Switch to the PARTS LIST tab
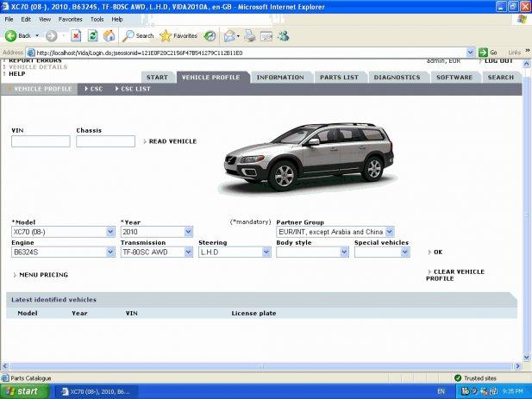The width and height of the screenshot is (532, 399). pos(339,78)
